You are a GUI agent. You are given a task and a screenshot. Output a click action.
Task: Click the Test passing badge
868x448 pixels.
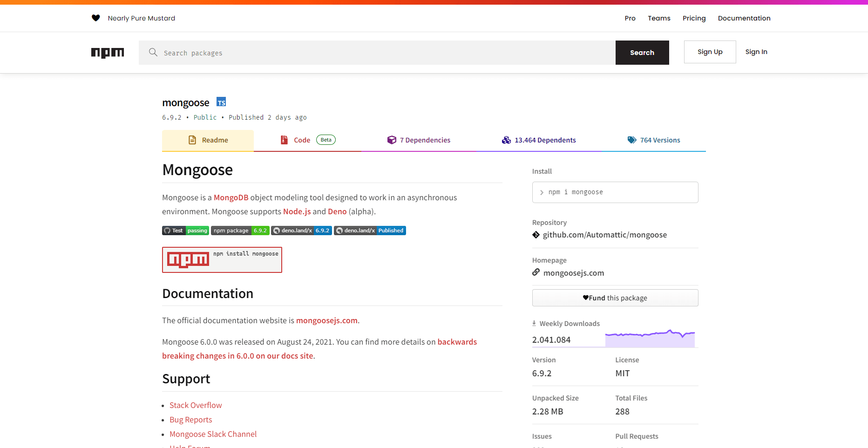click(x=185, y=231)
